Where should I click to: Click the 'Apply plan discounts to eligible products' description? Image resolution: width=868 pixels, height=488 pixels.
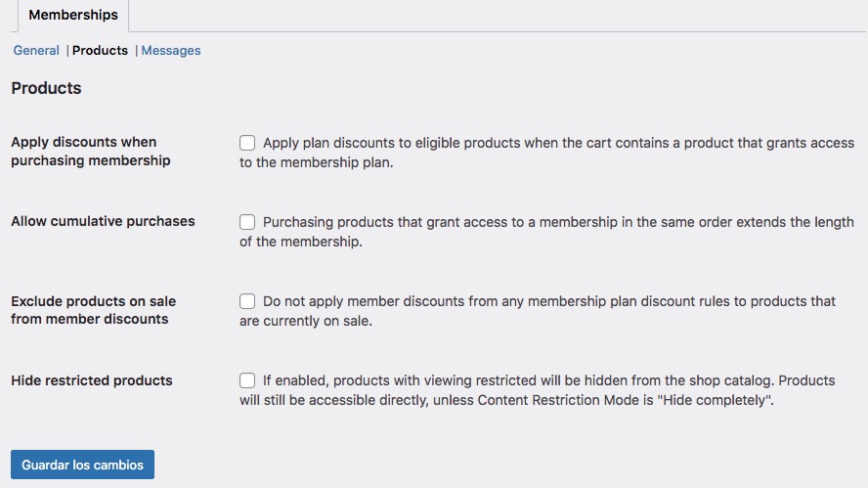click(x=547, y=153)
